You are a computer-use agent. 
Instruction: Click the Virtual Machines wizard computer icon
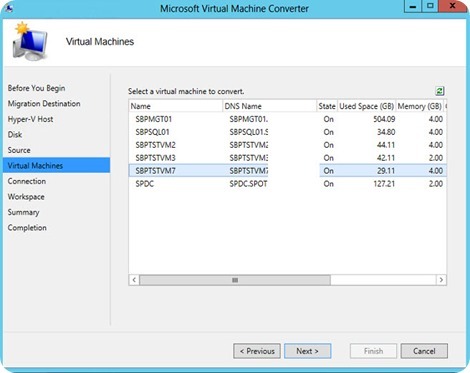[30, 41]
